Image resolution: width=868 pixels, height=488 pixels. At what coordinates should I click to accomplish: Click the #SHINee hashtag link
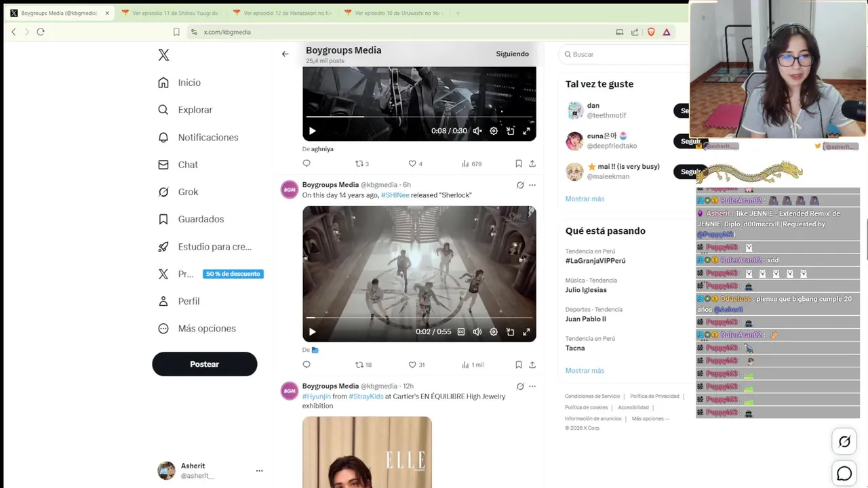point(395,195)
